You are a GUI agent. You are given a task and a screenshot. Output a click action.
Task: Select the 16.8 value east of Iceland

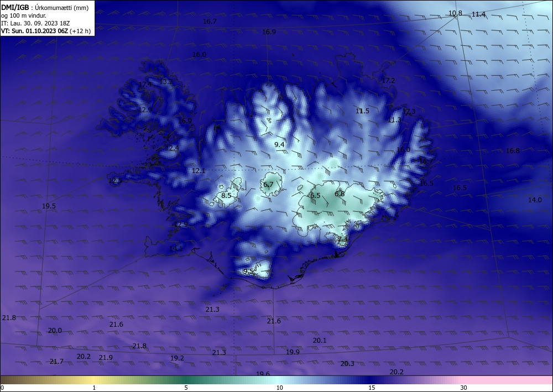(x=513, y=150)
